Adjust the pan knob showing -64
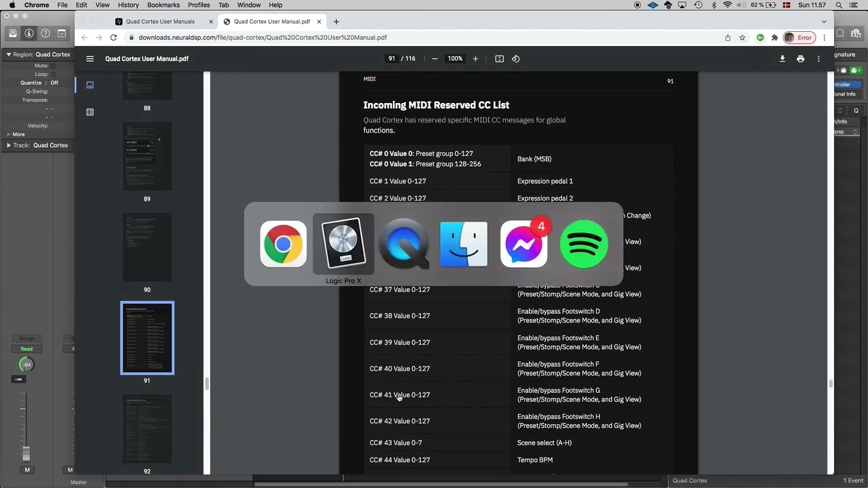Image resolution: width=868 pixels, height=488 pixels. [26, 365]
